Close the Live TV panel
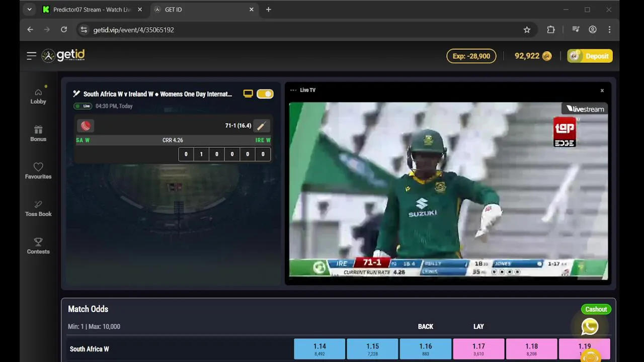 coord(602,90)
